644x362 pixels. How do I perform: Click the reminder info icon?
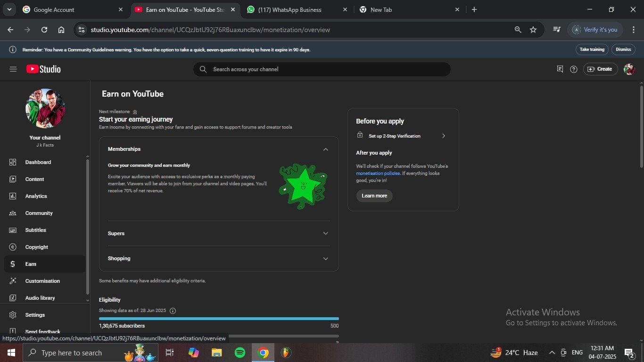pyautogui.click(x=13, y=49)
